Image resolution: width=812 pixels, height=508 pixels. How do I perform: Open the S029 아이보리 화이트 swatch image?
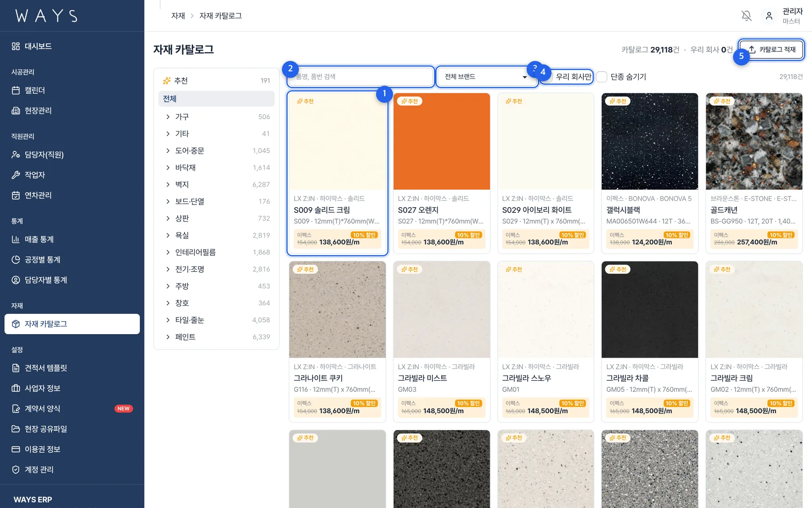click(x=546, y=141)
